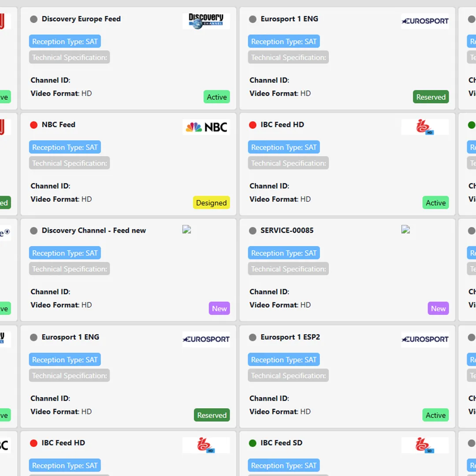
Task: Select the 'Discovery Channel - Feed new' title
Action: [x=94, y=231]
